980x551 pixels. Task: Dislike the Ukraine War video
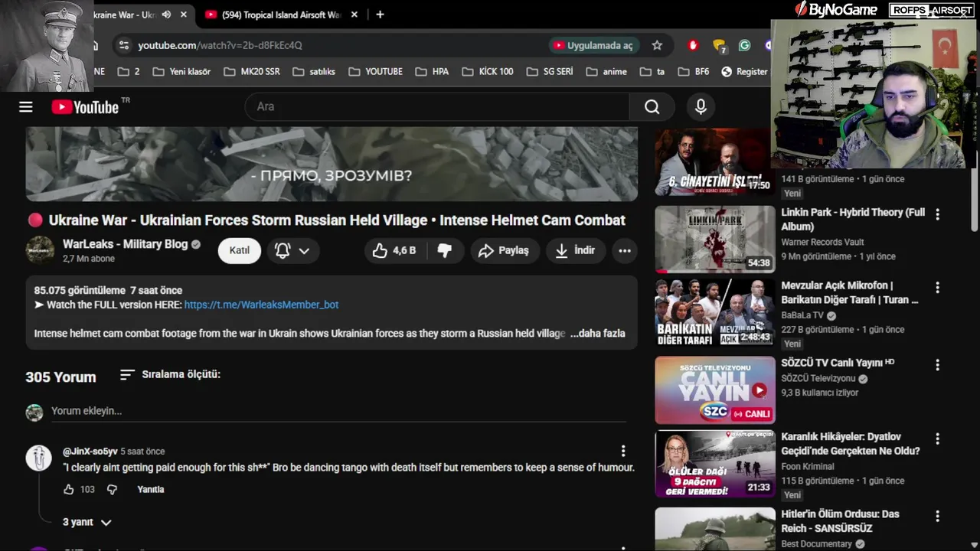tap(445, 250)
